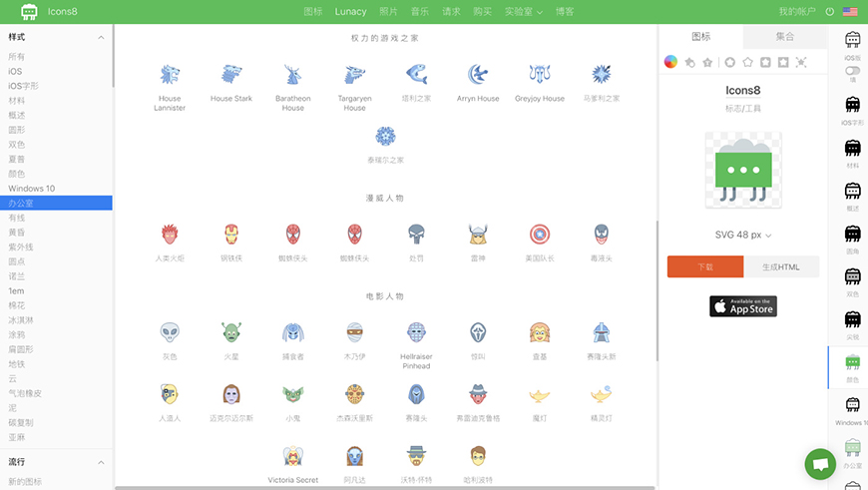Pick the Targaryen House dragon icon
This screenshot has width=868, height=490.
click(x=354, y=74)
